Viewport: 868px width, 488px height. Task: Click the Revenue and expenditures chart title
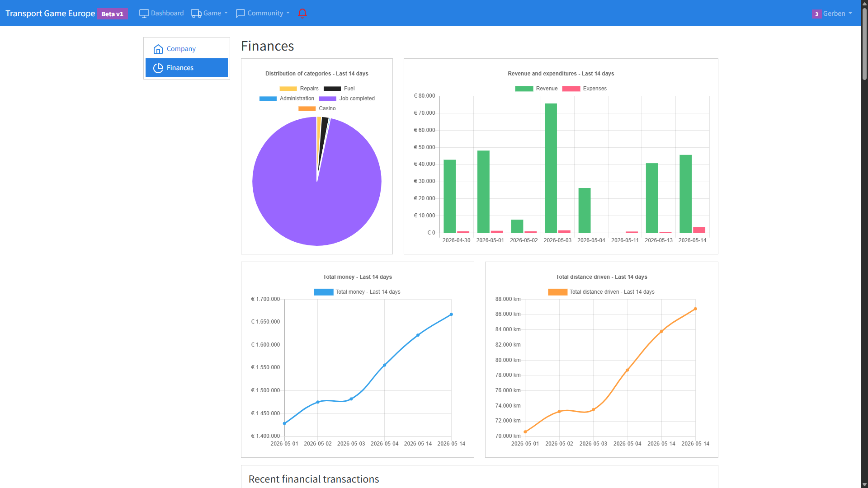[561, 74]
